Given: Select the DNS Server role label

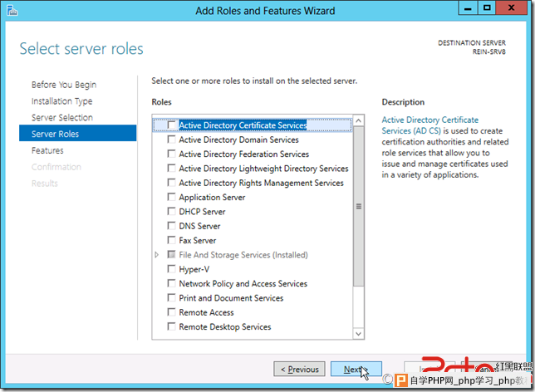Looking at the screenshot, I should [x=199, y=226].
